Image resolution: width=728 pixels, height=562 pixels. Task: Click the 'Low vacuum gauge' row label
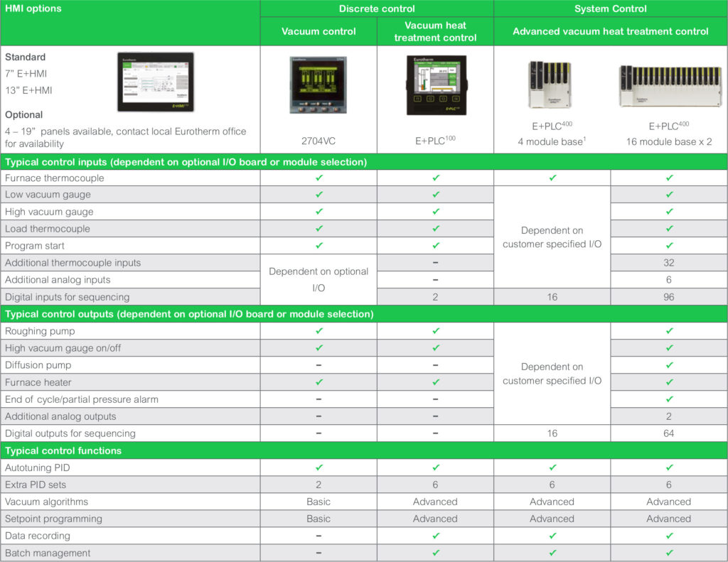(x=48, y=195)
